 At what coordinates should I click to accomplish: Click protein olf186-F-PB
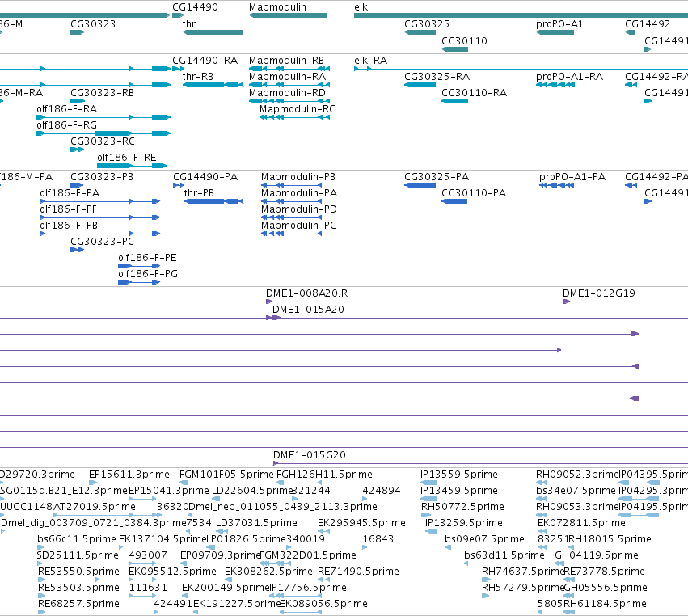coord(69,226)
